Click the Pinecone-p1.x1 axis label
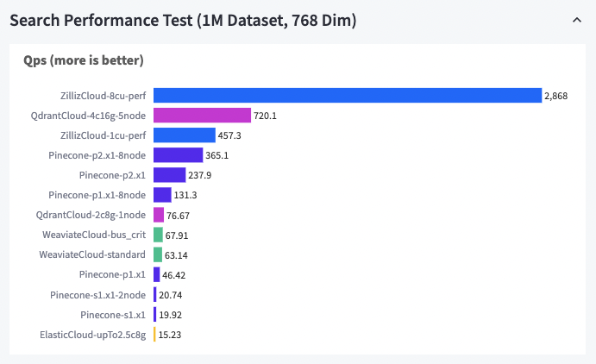The image size is (596, 364). [112, 275]
